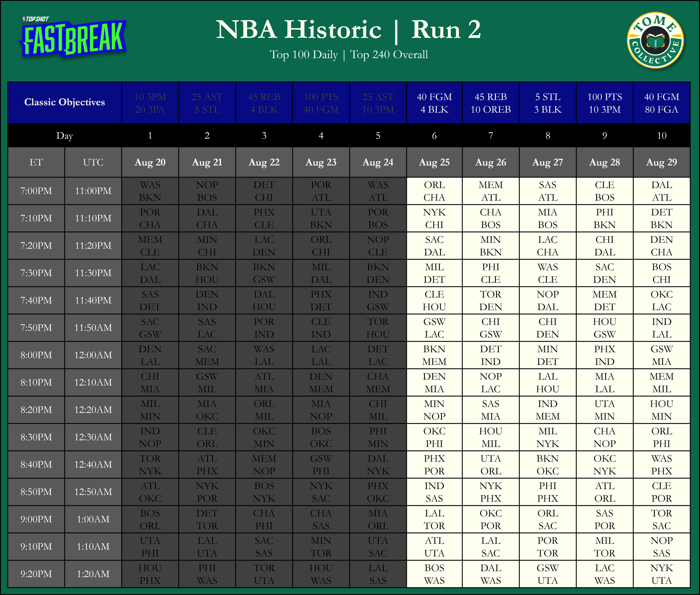Viewport: 700px width, 595px height.
Task: Click the Aug 20 date header
Action: point(150,162)
